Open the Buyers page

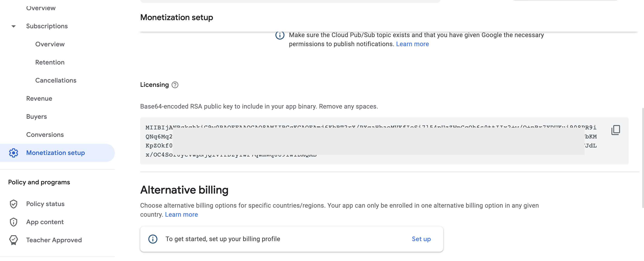point(36,116)
